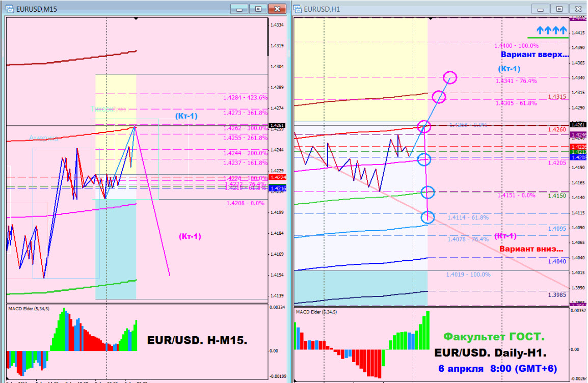Click the magenta 1.4205 level label

557,162
